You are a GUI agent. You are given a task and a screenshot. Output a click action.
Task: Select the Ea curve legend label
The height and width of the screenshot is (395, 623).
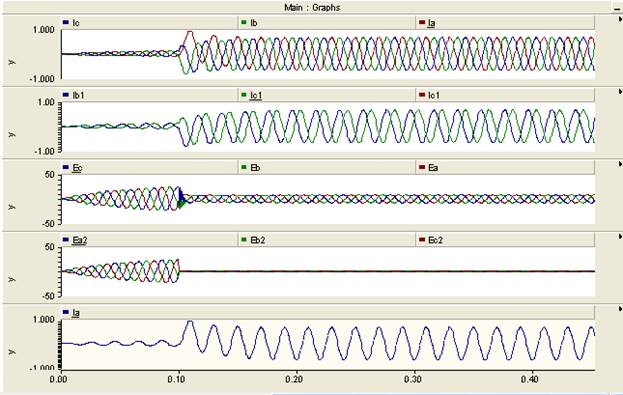(x=433, y=168)
